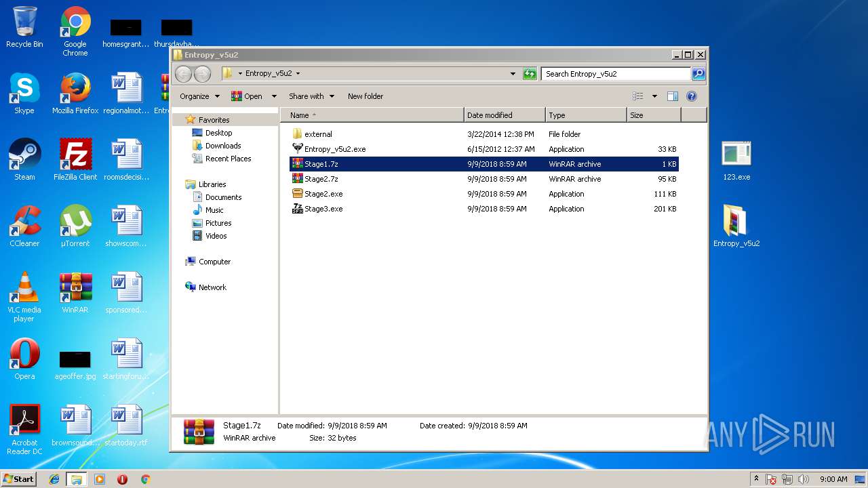This screenshot has width=868, height=488.
Task: Select the 123.exe desktop file
Action: pyautogui.click(x=736, y=161)
